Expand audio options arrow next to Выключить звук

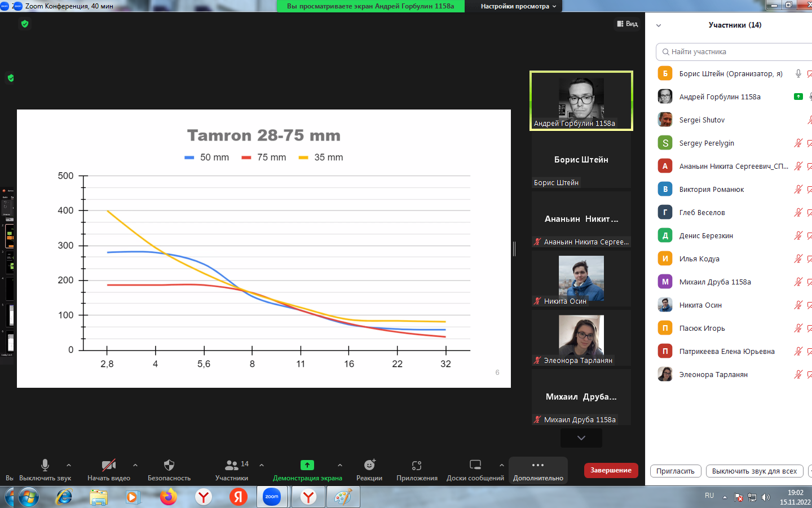(69, 465)
